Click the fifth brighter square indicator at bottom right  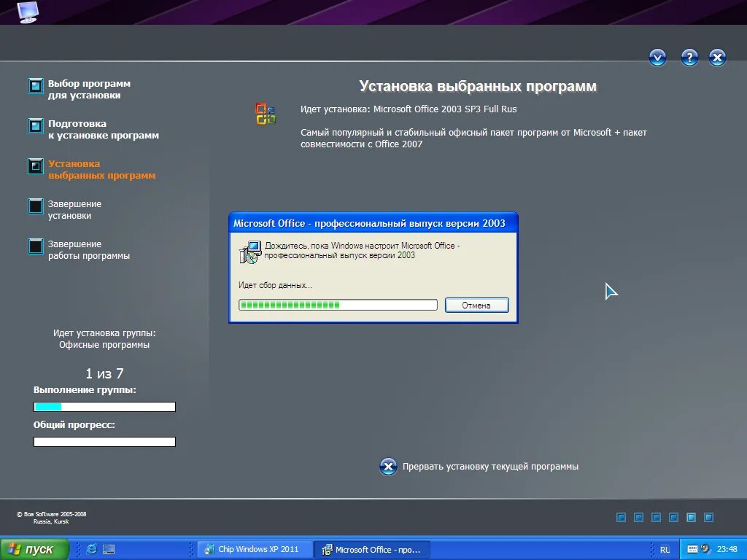pos(691,517)
